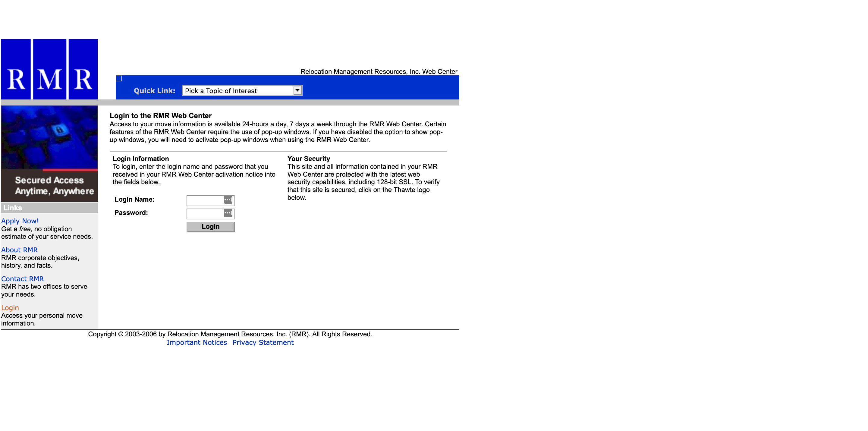Click the Apply Now link
This screenshot has width=868, height=431.
[x=20, y=221]
